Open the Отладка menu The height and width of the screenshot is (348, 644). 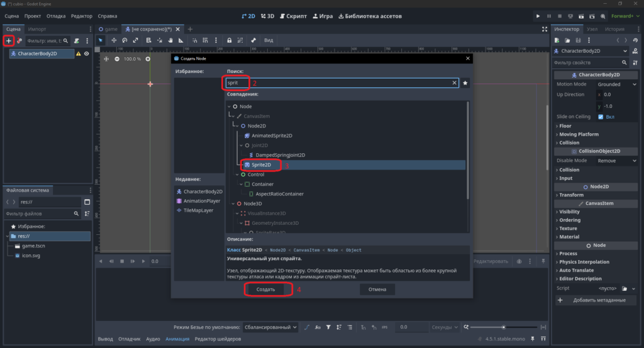pos(56,16)
